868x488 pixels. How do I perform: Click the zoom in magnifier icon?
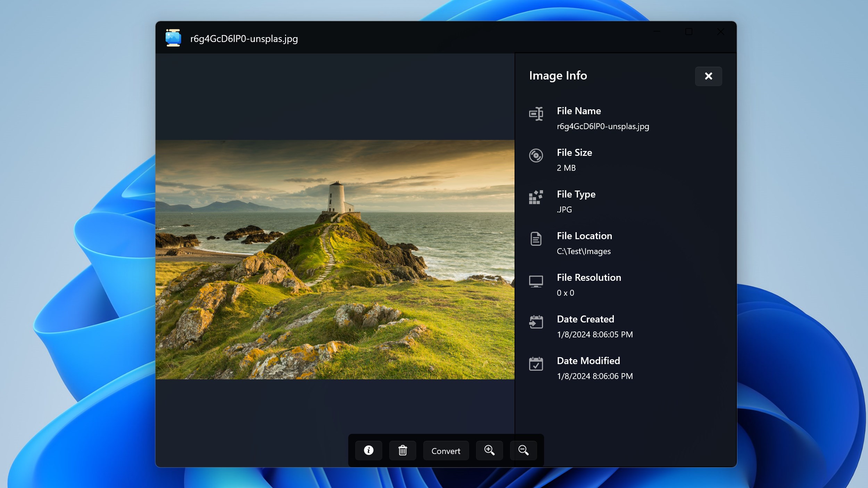tap(489, 451)
